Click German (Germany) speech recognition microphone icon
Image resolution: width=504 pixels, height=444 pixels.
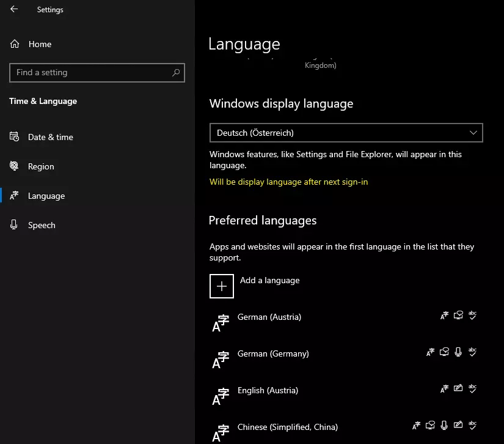(x=458, y=352)
